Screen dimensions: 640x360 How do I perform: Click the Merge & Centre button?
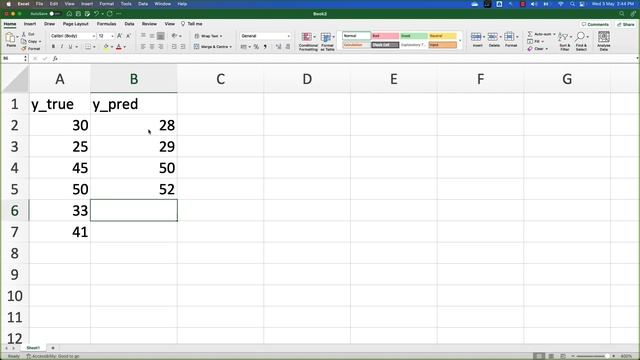click(213, 47)
